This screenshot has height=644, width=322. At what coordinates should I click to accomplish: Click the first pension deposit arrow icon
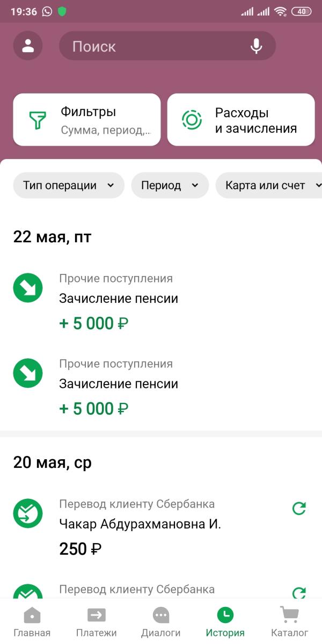point(28,288)
